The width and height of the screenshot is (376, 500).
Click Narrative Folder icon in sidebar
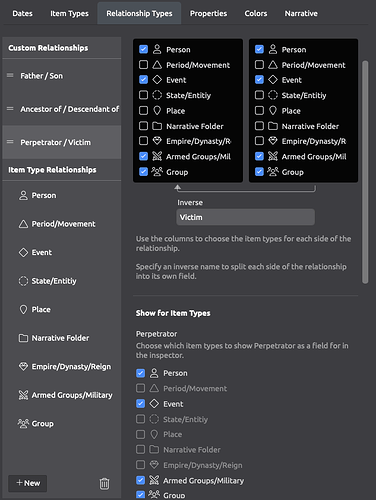coord(23,338)
